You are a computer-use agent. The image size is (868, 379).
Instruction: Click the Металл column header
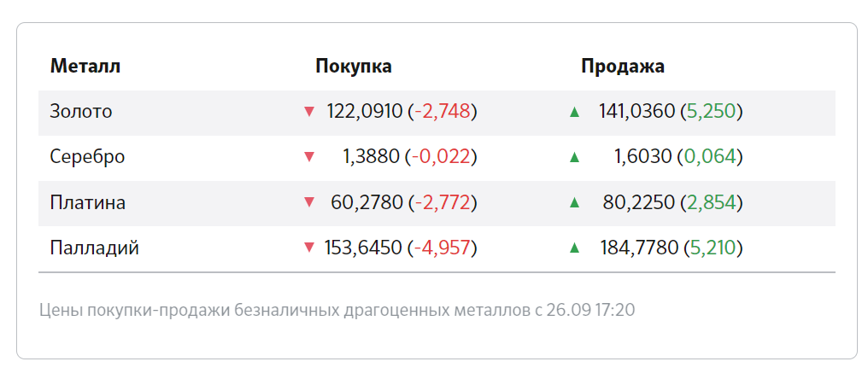85,67
